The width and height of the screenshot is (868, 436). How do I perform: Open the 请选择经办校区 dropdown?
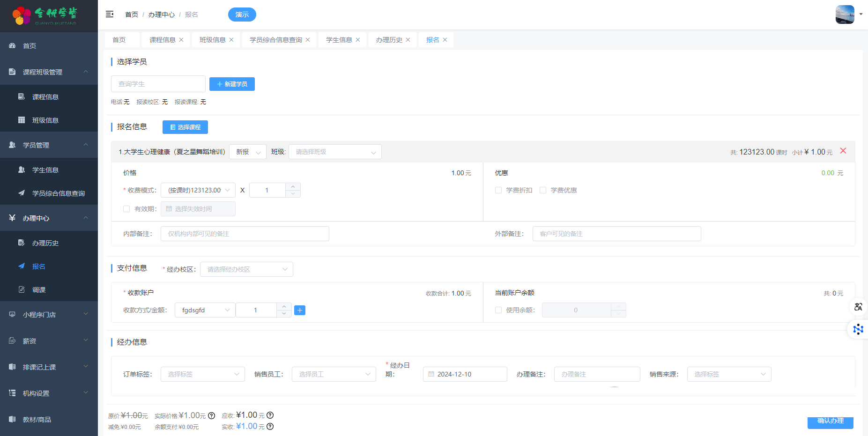pyautogui.click(x=246, y=269)
